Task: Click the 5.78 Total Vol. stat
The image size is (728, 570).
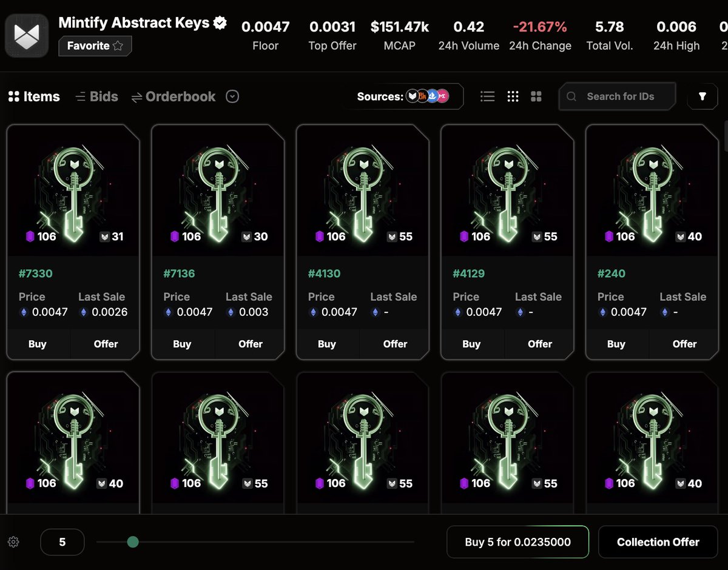Action: pyautogui.click(x=610, y=36)
